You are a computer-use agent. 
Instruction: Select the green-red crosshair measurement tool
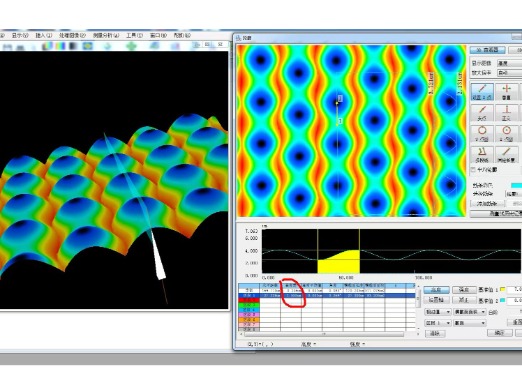506,92
